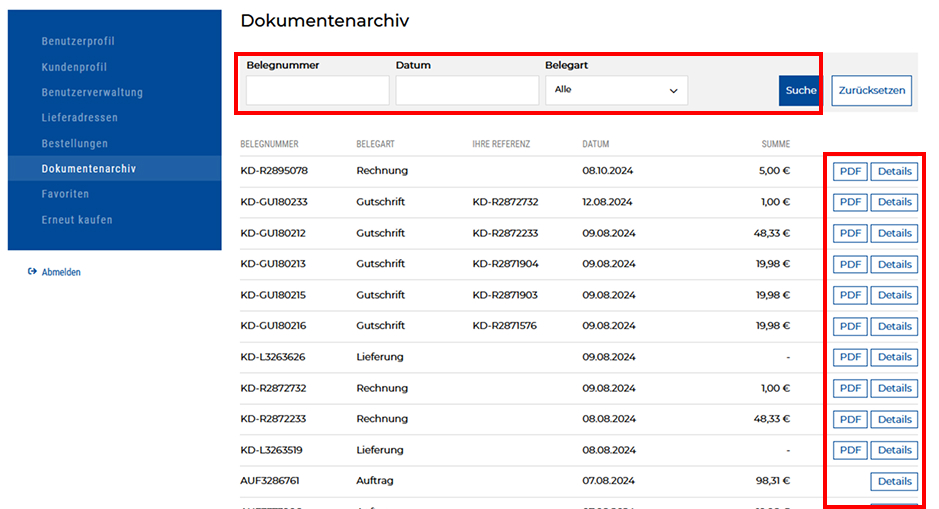
Task: Click the Abmelden logout link
Action: [x=61, y=272]
